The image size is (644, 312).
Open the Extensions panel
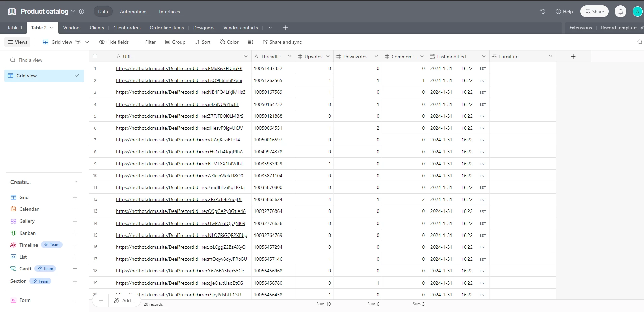(580, 28)
